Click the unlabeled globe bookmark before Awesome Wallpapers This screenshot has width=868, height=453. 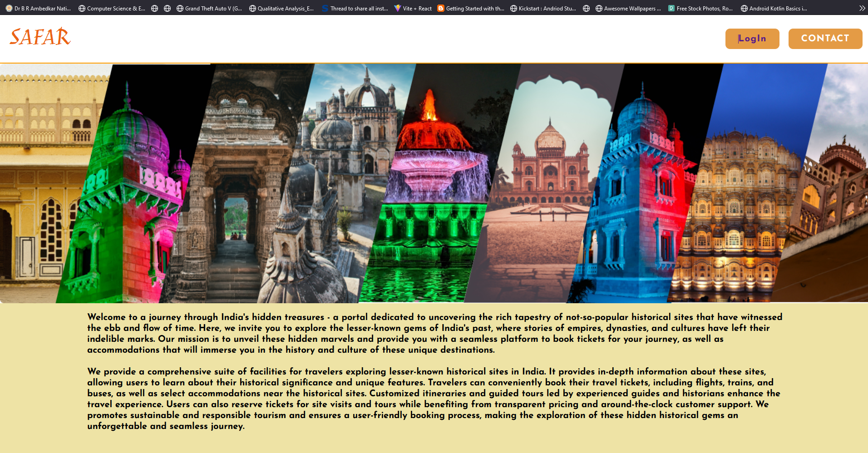tap(586, 8)
